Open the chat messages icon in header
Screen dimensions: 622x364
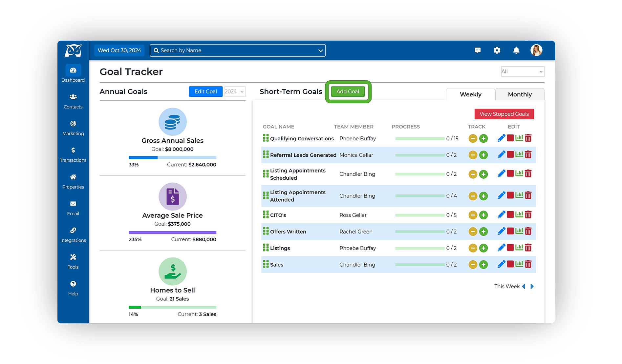point(478,50)
